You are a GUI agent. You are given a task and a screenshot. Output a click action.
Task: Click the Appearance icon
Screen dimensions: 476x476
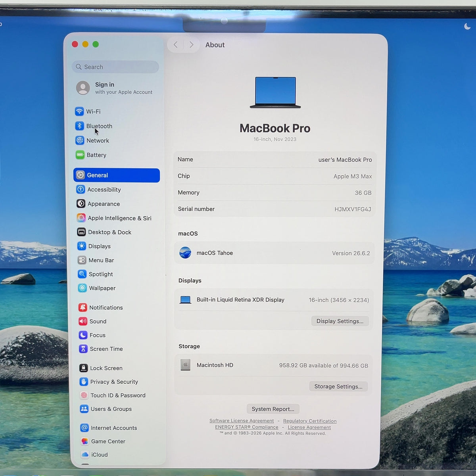pyautogui.click(x=81, y=203)
